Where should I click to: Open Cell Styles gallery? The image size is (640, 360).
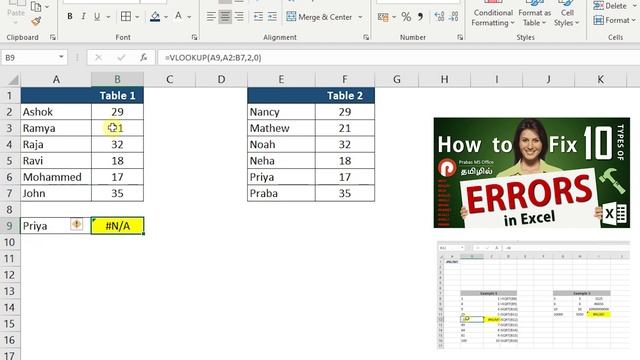pyautogui.click(x=567, y=14)
